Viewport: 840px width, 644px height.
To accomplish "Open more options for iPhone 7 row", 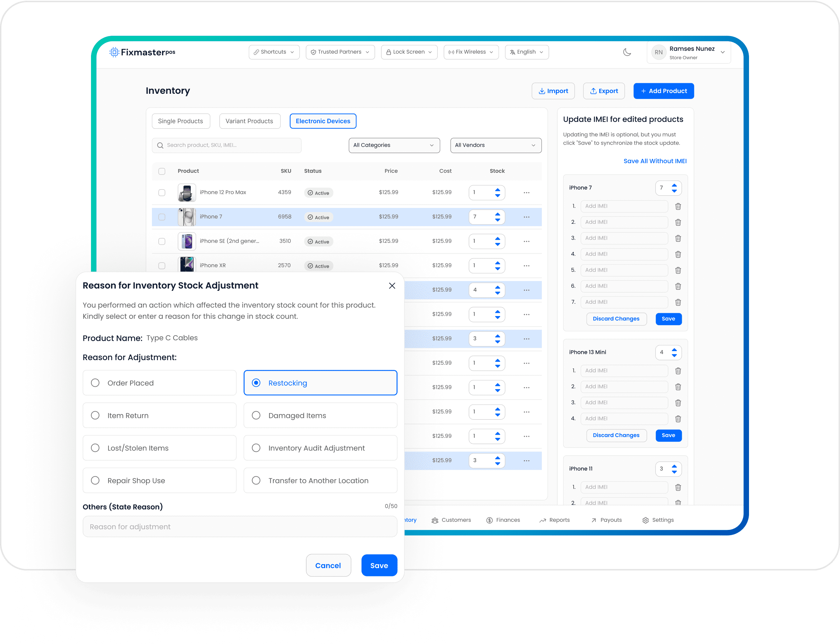I will 526,217.
